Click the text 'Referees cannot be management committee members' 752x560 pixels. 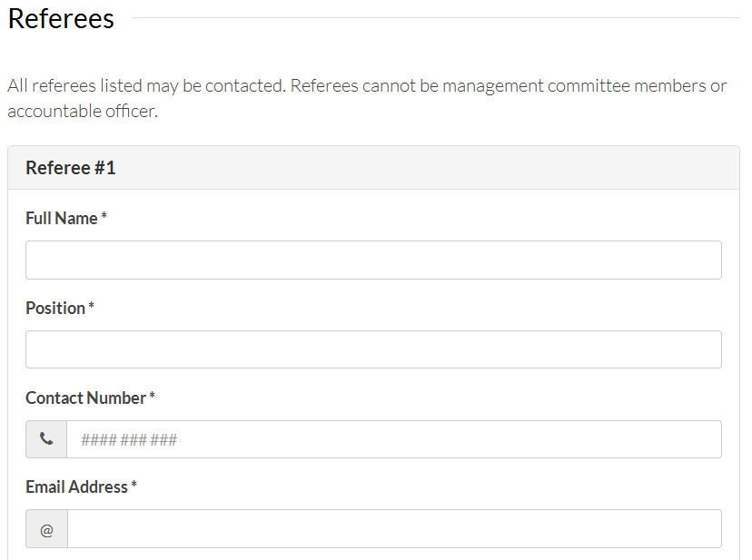(x=499, y=86)
